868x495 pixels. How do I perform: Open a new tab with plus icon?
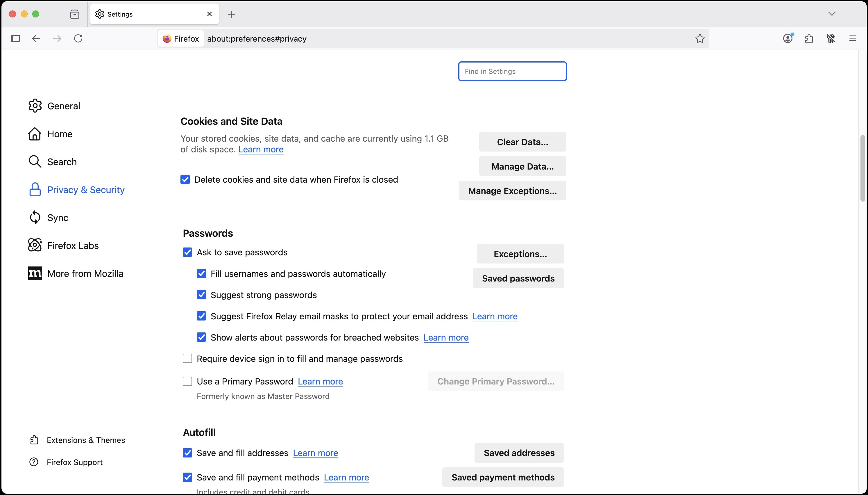pos(231,14)
